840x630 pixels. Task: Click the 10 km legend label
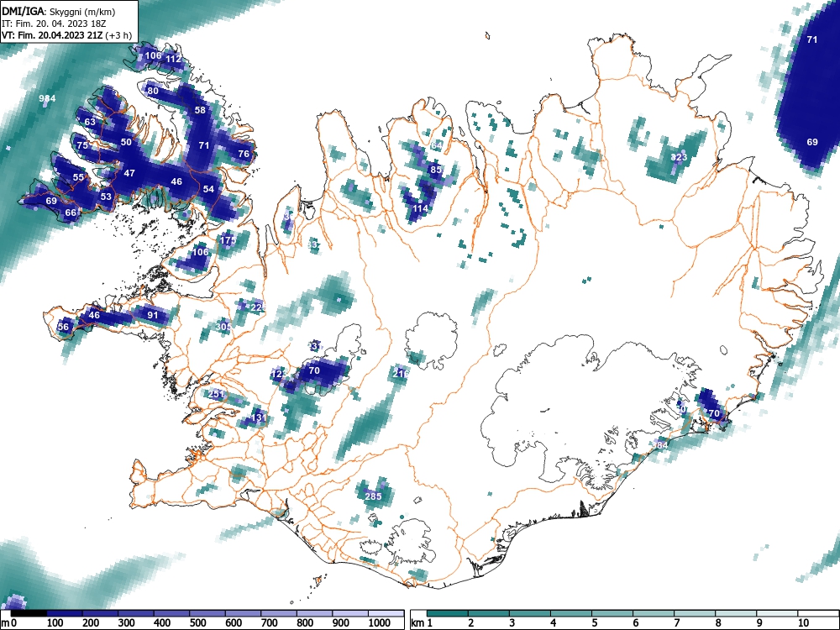click(803, 622)
